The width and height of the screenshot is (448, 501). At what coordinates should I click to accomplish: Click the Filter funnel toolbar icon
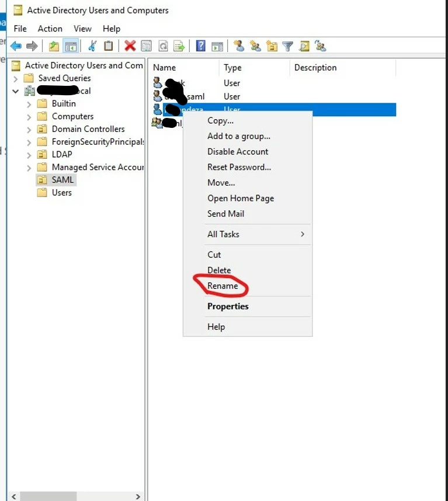(x=287, y=47)
